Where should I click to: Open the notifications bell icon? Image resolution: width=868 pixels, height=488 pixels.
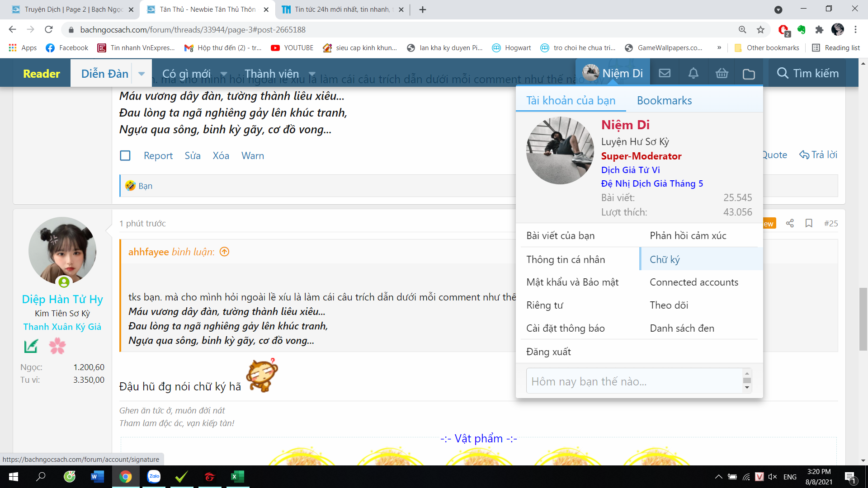click(x=693, y=73)
